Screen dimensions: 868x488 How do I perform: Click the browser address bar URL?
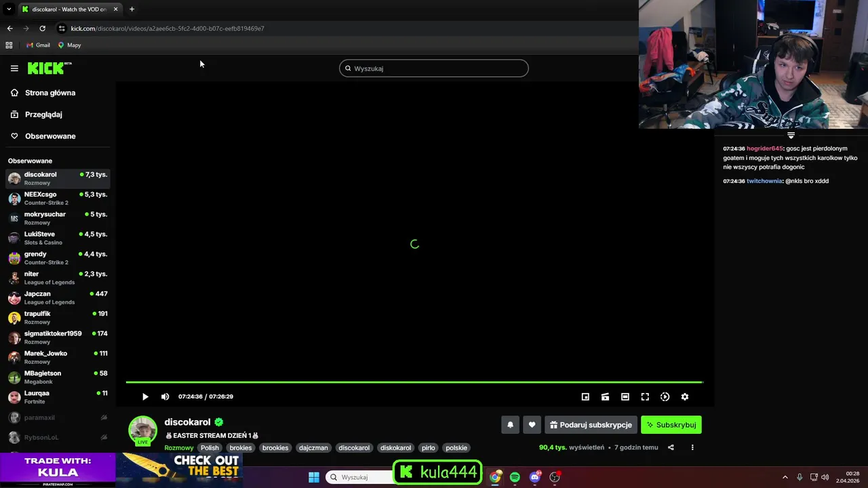[x=167, y=28]
